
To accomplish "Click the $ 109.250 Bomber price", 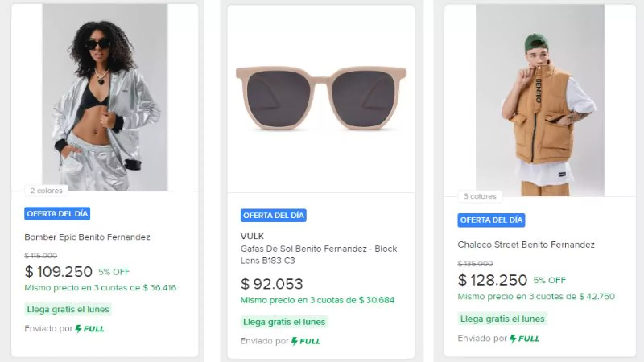I will point(59,271).
